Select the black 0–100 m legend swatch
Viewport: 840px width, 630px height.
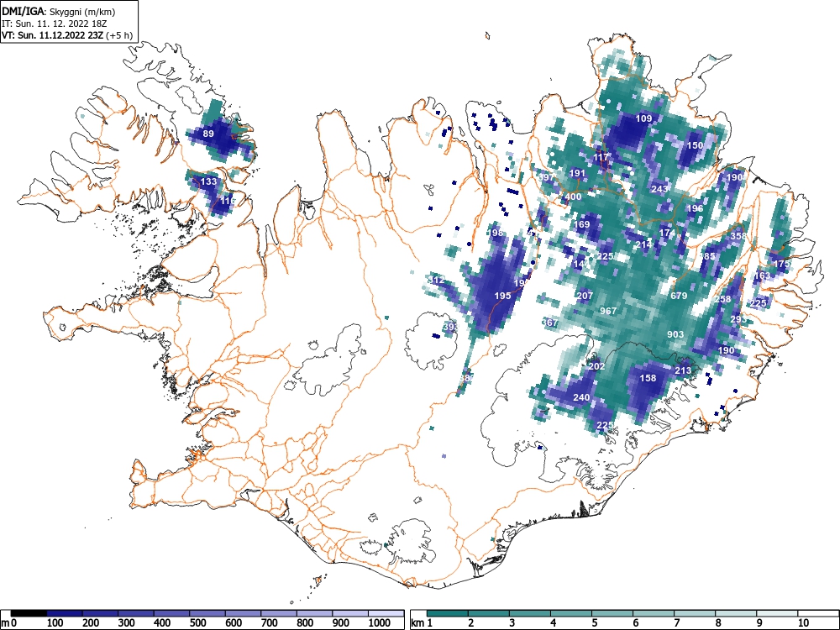[29, 613]
